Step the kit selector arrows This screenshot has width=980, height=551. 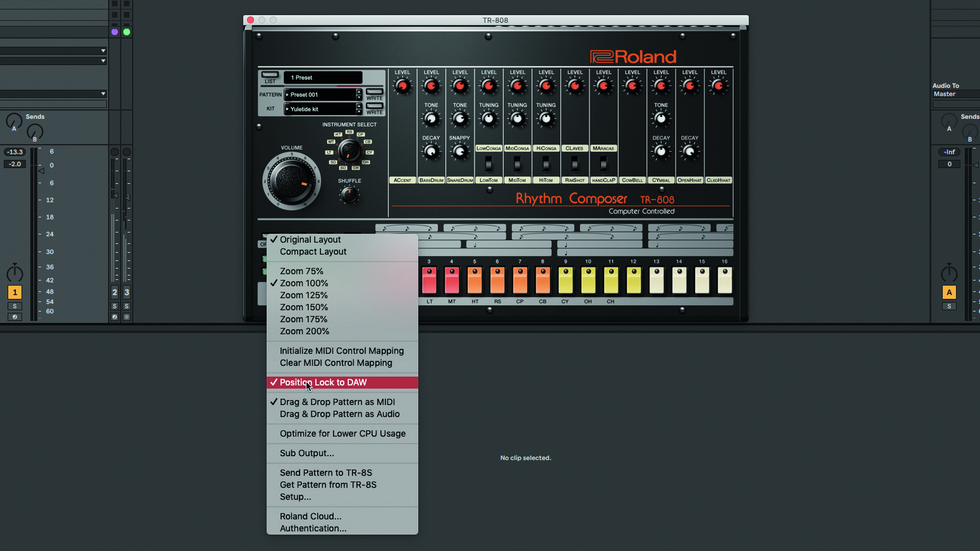click(x=360, y=109)
